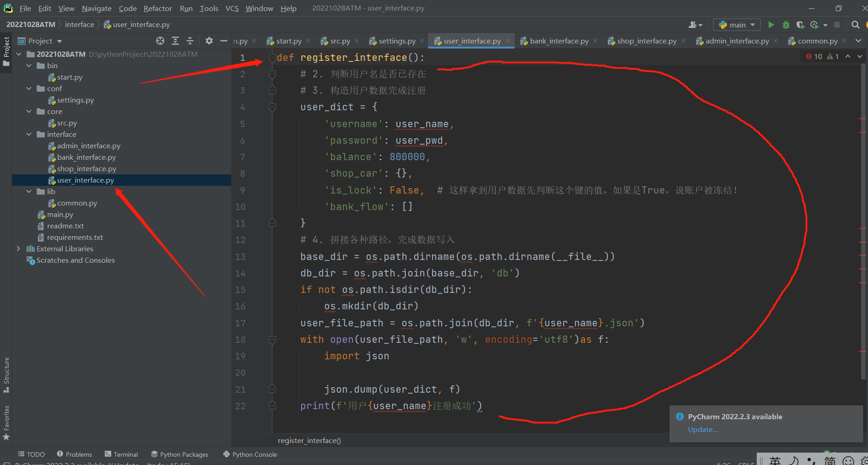Screen dimensions: 868x465
Task: Click the Expand All icon in Project panel
Action: 175,41
